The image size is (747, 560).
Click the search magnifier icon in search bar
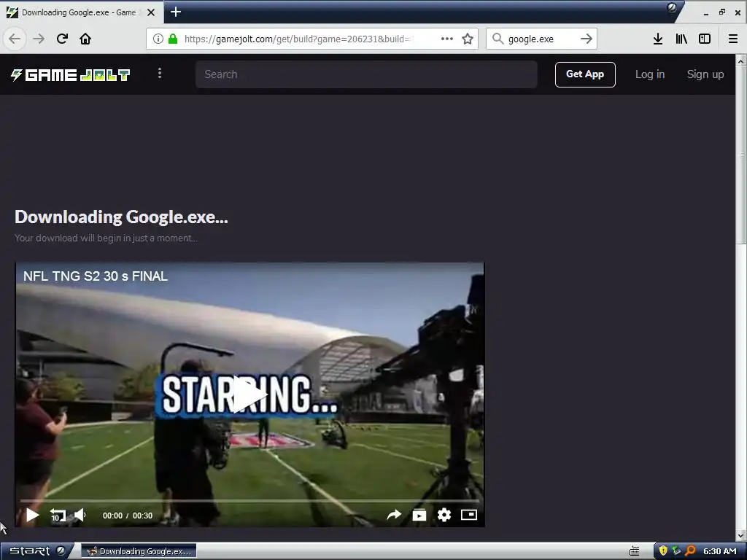point(498,39)
